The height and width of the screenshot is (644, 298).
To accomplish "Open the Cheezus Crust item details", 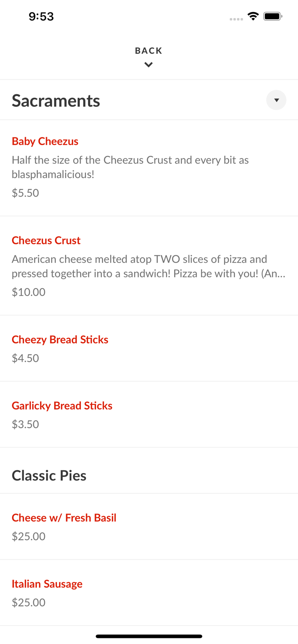I will click(x=46, y=240).
